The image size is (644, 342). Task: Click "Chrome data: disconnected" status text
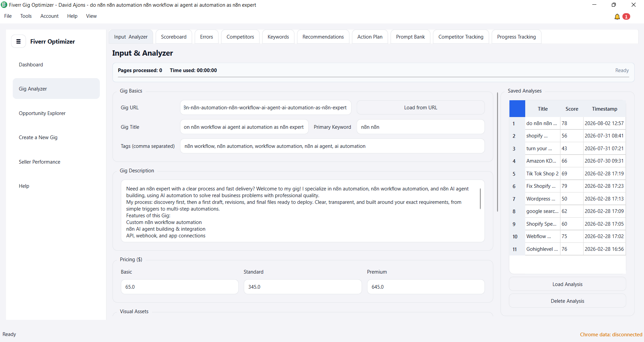[611, 335]
